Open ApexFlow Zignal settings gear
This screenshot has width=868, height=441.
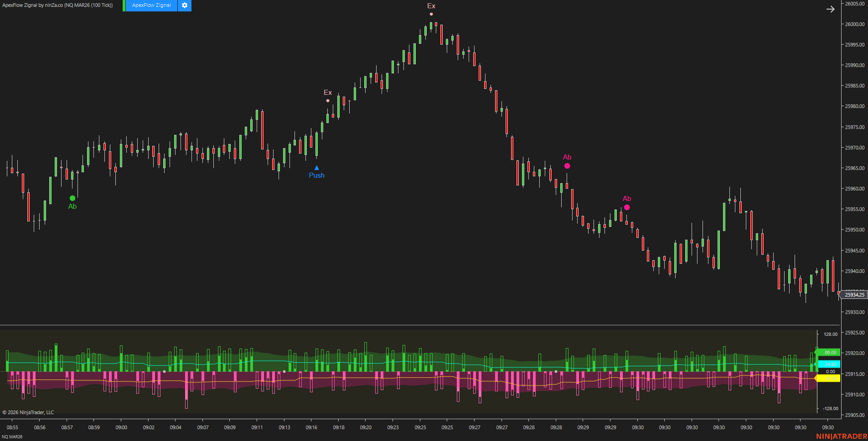185,5
